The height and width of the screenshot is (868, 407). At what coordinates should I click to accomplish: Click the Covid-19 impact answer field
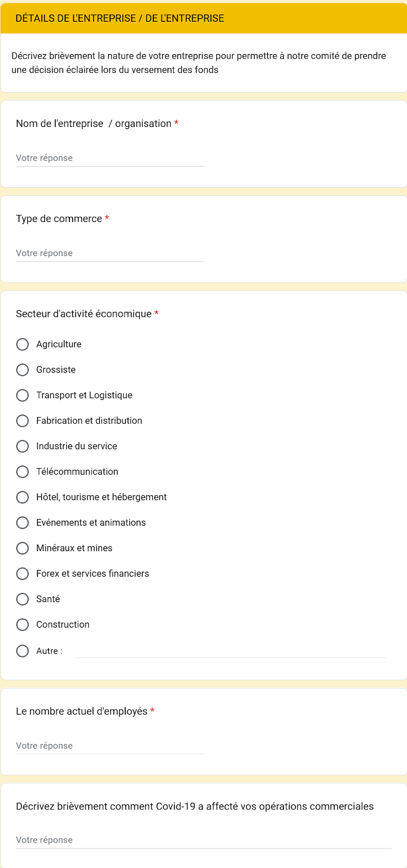[x=204, y=840]
